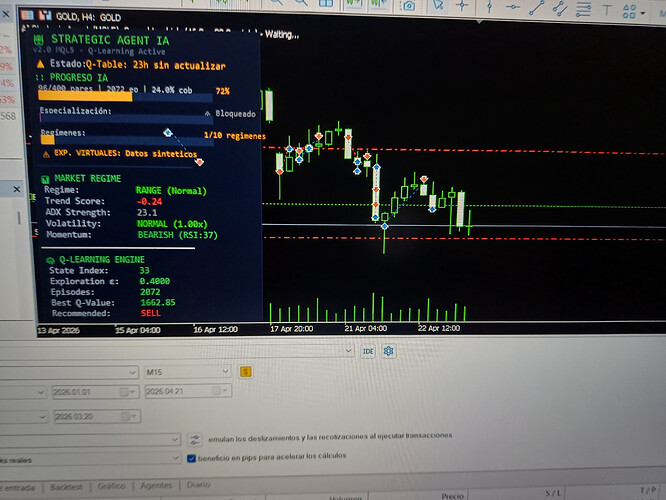Click the Precio column header
This screenshot has width=666, height=500.
[x=452, y=496]
